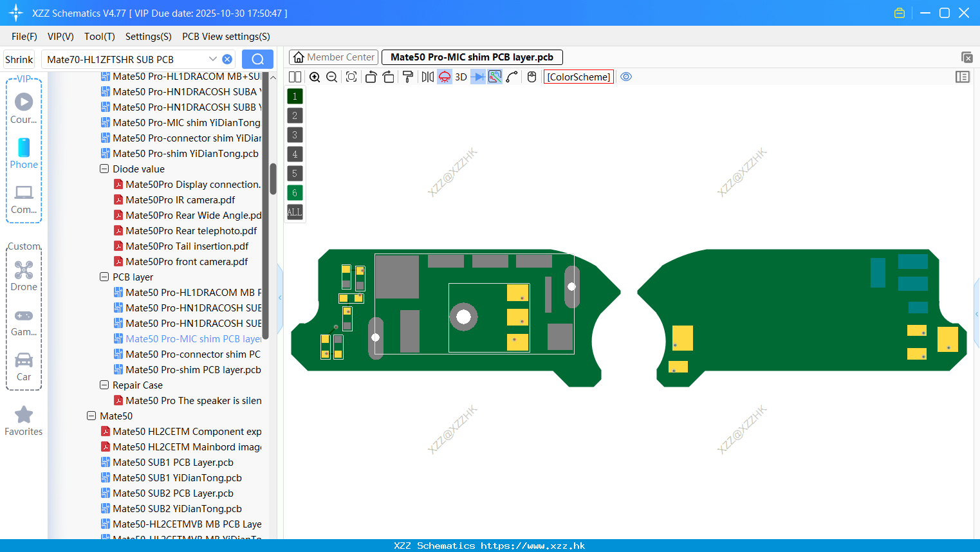Open the Tool(T) menu

tap(100, 37)
